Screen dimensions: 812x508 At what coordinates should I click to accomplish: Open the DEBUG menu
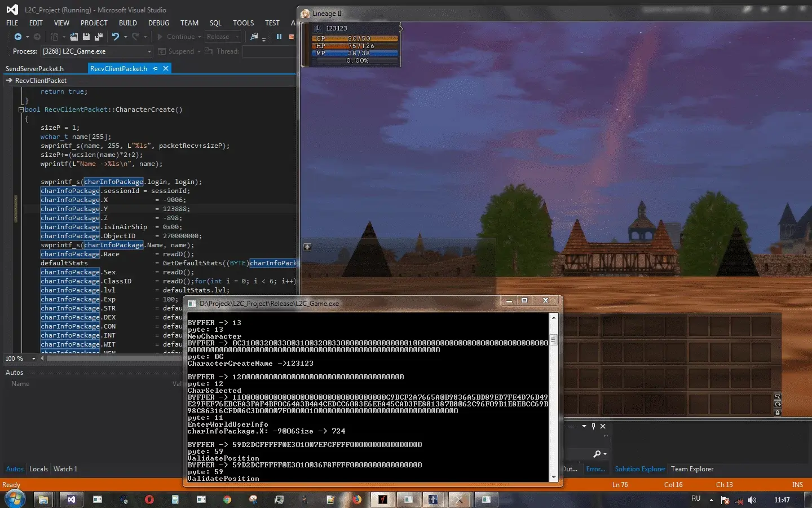coord(158,23)
